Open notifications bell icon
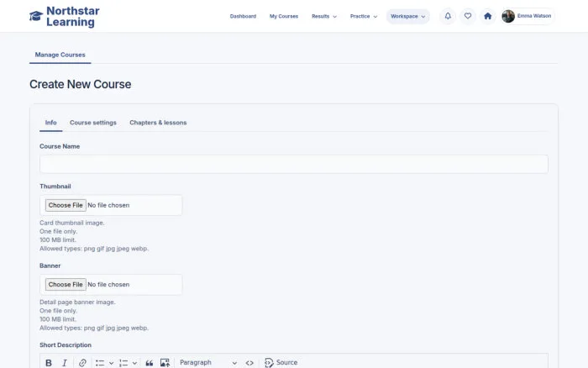 (x=448, y=16)
